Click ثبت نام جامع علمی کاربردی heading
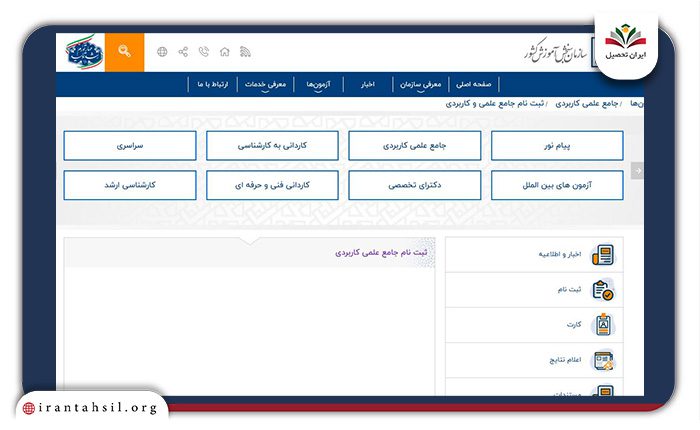This screenshot has height=430, width=700. (381, 253)
